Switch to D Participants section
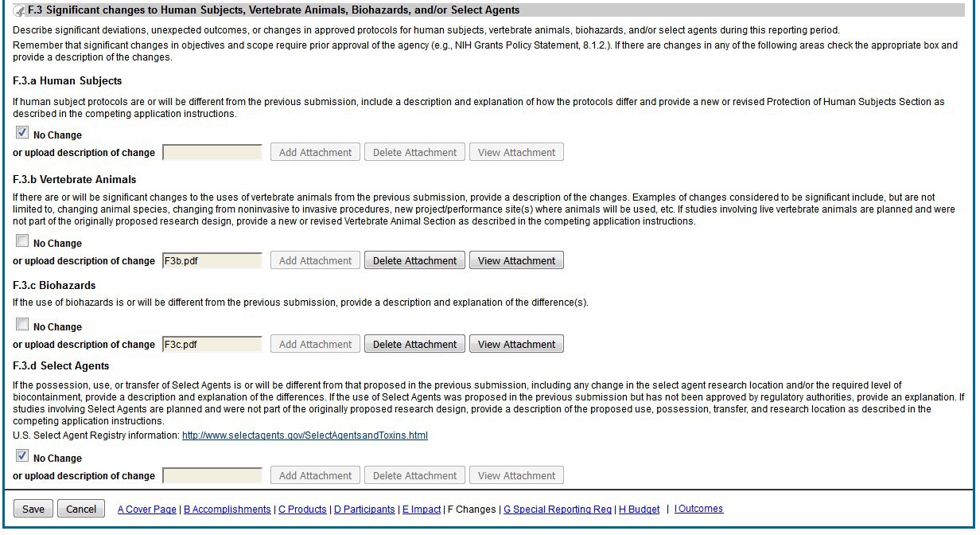The width and height of the screenshot is (980, 535). tap(364, 510)
